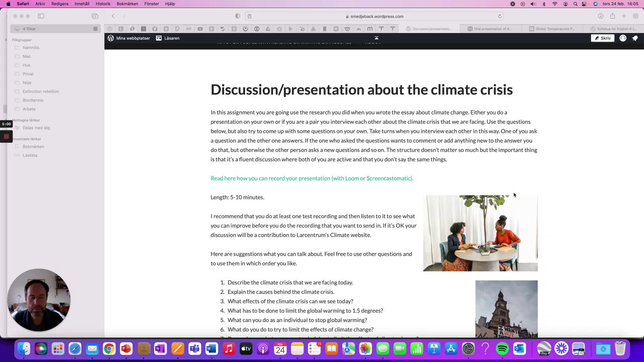Open the App Store from the Dock
Image resolution: width=644 pixels, height=362 pixels.
coord(451,348)
